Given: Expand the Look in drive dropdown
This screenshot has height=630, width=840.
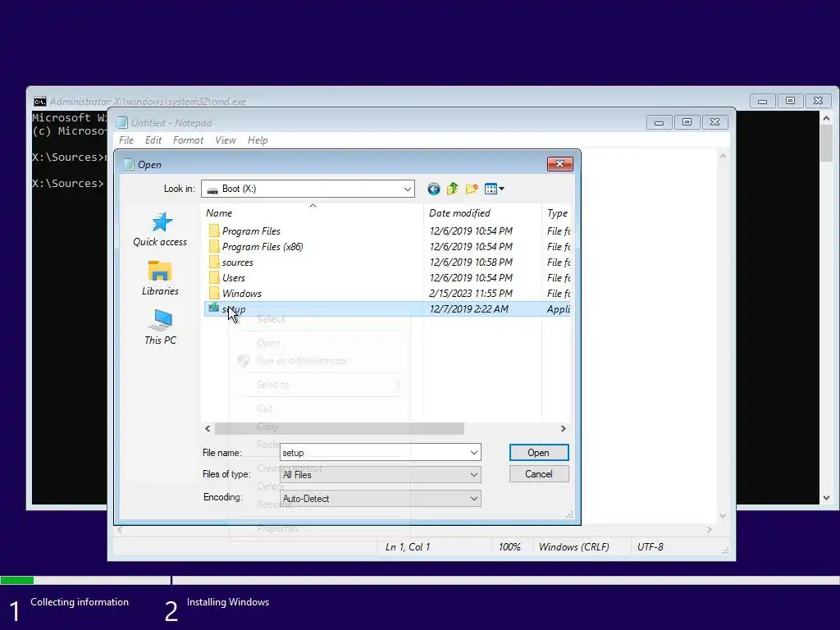Looking at the screenshot, I should (x=408, y=189).
